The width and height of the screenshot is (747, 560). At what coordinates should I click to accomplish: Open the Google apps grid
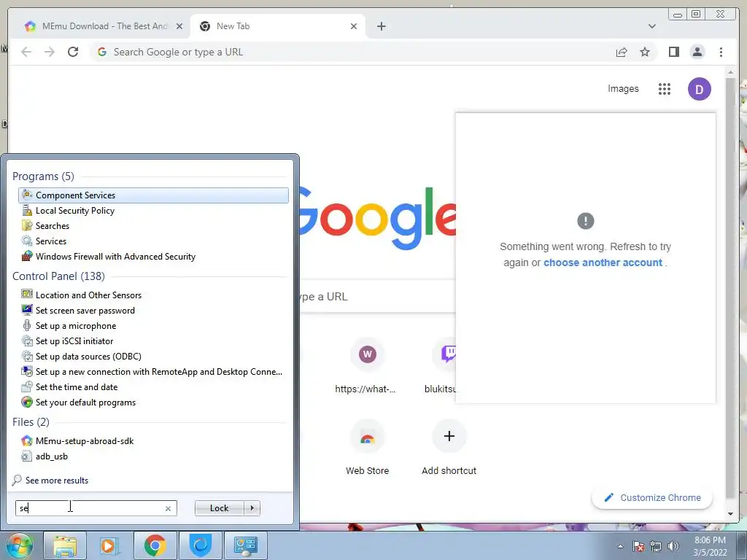click(665, 88)
